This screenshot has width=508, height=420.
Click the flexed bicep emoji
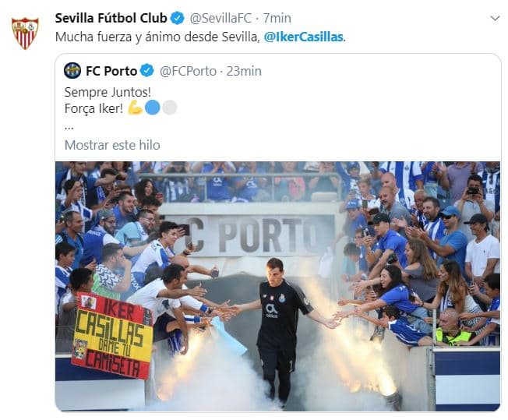[x=136, y=108]
